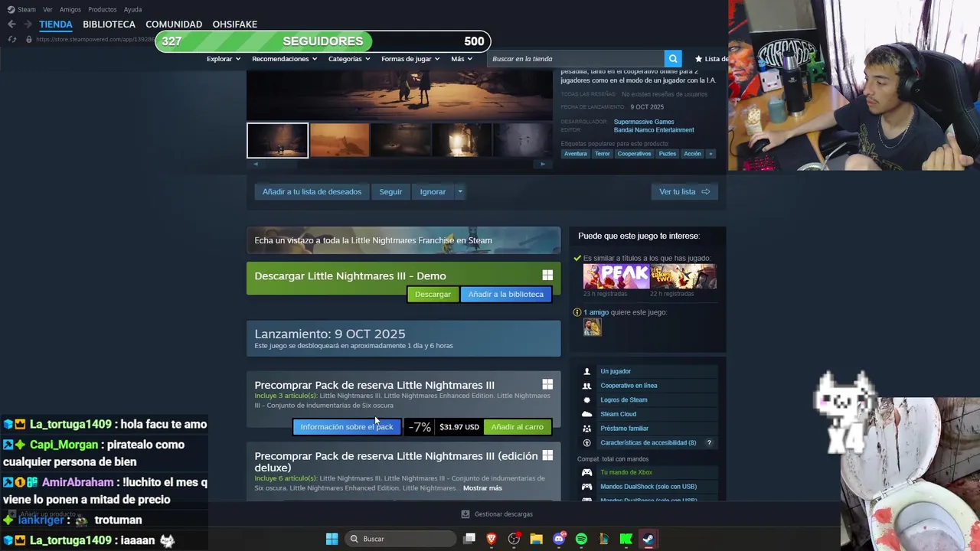Open Task View on the taskbar
Screen dimensions: 980x551
pos(469,539)
